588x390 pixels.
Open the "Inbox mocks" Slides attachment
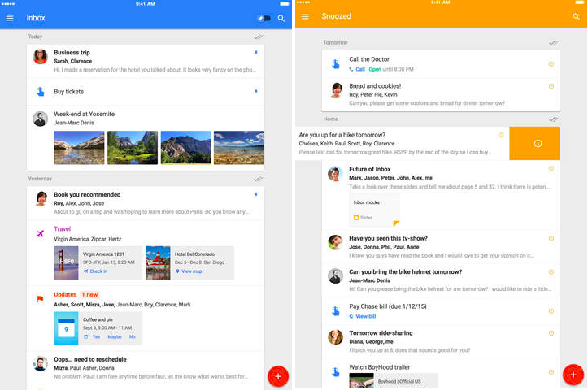click(374, 209)
